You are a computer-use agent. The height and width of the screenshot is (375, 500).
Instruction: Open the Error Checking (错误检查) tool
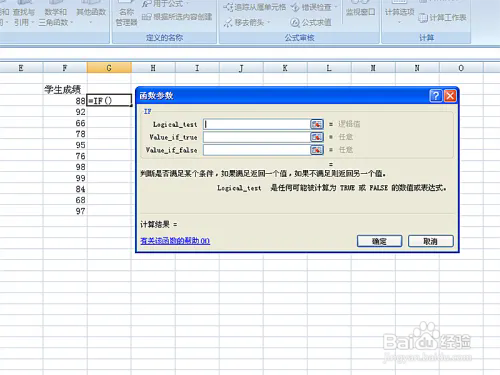314,7
